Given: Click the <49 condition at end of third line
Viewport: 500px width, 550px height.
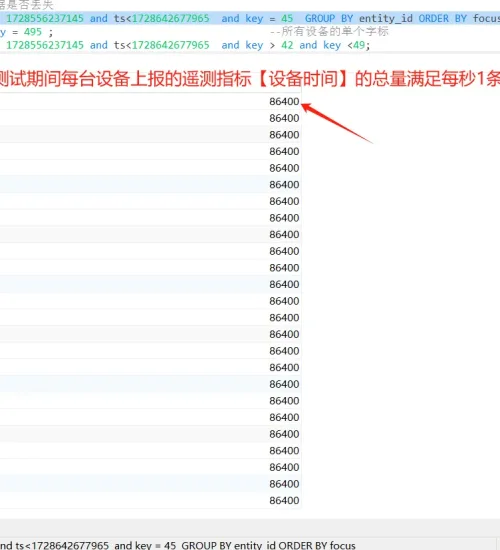Looking at the screenshot, I should coord(358,45).
